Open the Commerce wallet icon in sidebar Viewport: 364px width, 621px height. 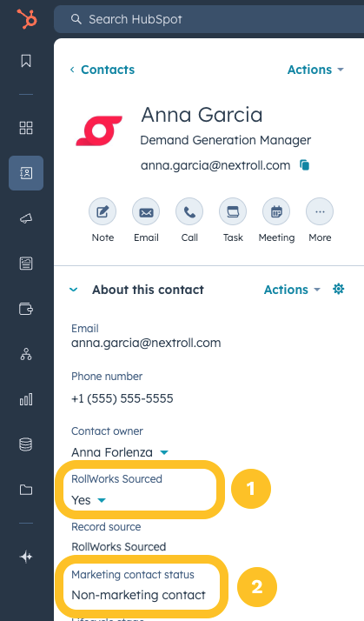click(26, 309)
